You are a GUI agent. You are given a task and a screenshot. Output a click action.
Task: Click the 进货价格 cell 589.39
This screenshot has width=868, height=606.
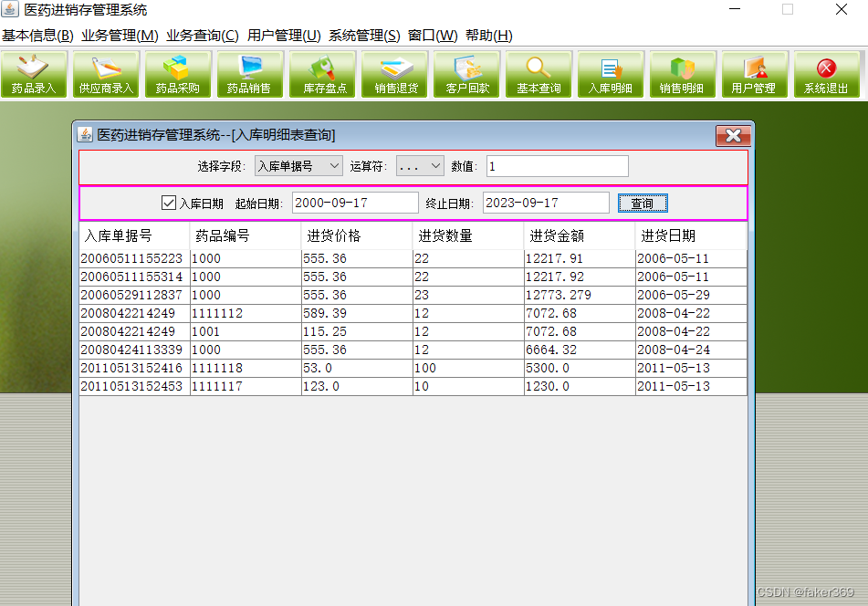357,313
